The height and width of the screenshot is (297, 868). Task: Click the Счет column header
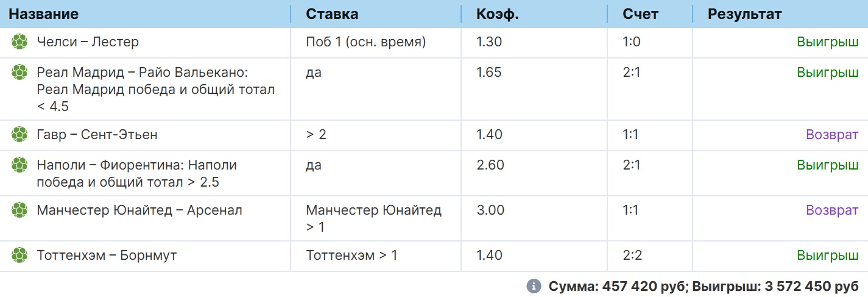(640, 14)
